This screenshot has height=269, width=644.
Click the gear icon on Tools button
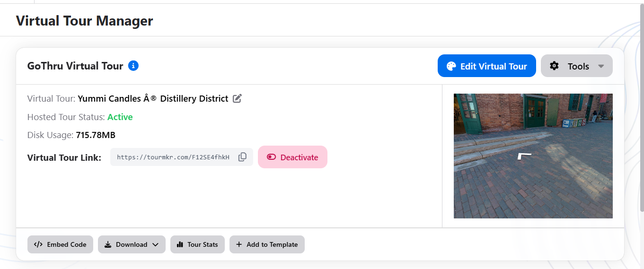click(554, 66)
